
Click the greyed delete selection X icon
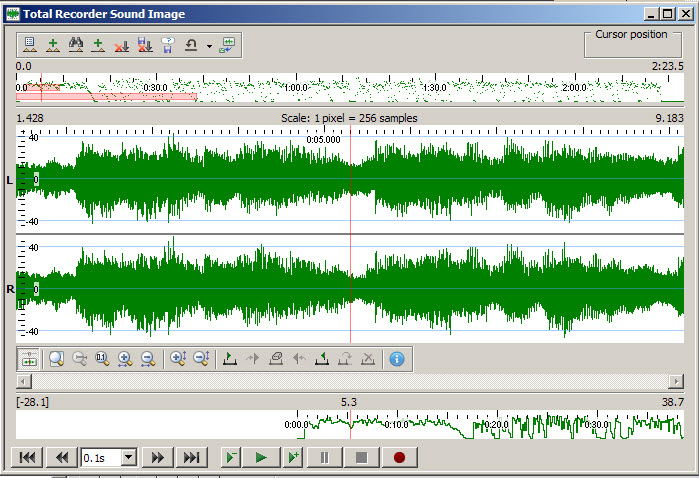(x=368, y=359)
